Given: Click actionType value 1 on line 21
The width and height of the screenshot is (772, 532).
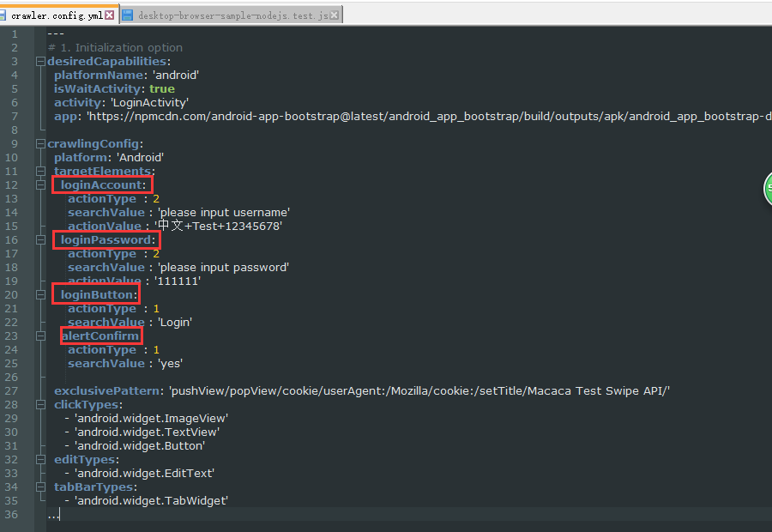Looking at the screenshot, I should tap(156, 309).
